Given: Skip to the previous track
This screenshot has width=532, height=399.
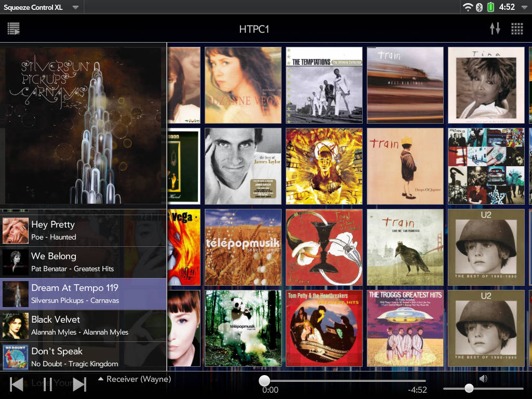Looking at the screenshot, I should click(17, 384).
